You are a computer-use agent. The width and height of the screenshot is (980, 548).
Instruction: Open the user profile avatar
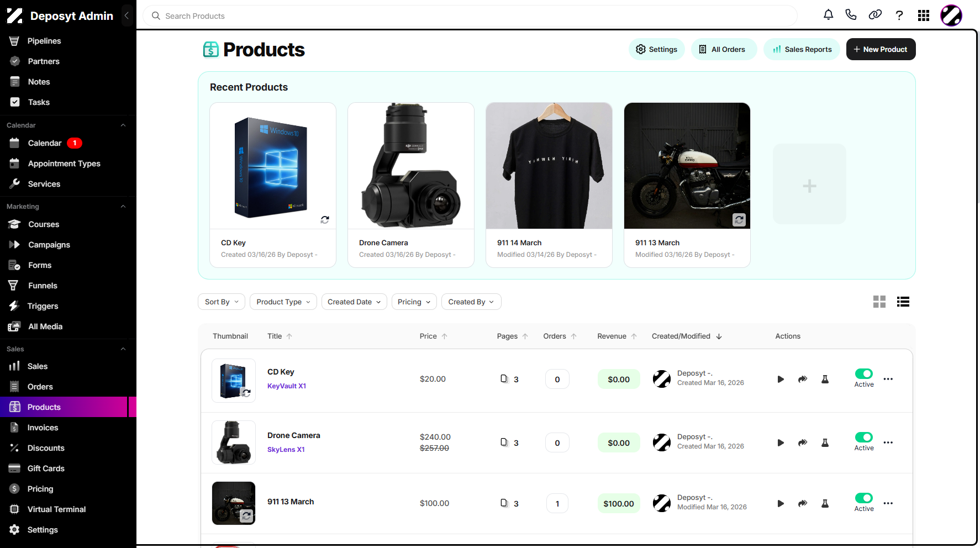coord(951,15)
